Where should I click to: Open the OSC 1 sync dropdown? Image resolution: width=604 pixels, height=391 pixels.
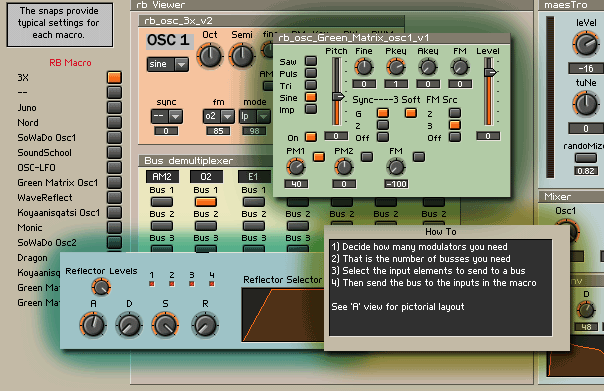pos(166,116)
